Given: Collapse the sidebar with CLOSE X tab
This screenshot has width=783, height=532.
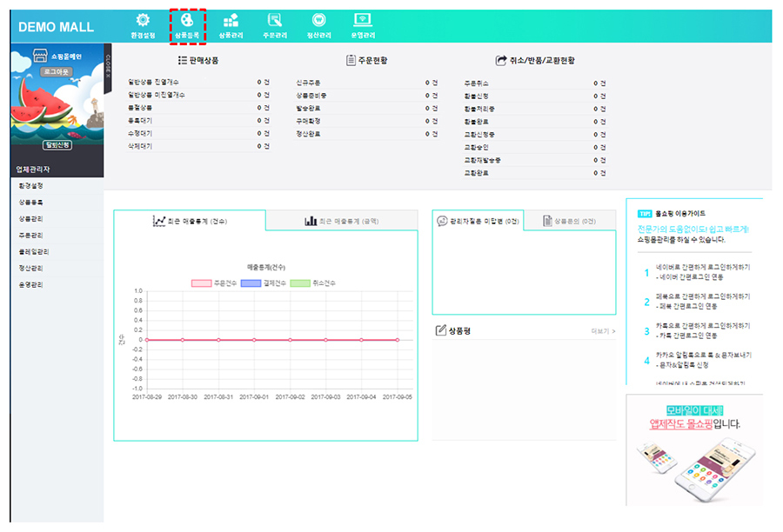Looking at the screenshot, I should click(x=107, y=68).
